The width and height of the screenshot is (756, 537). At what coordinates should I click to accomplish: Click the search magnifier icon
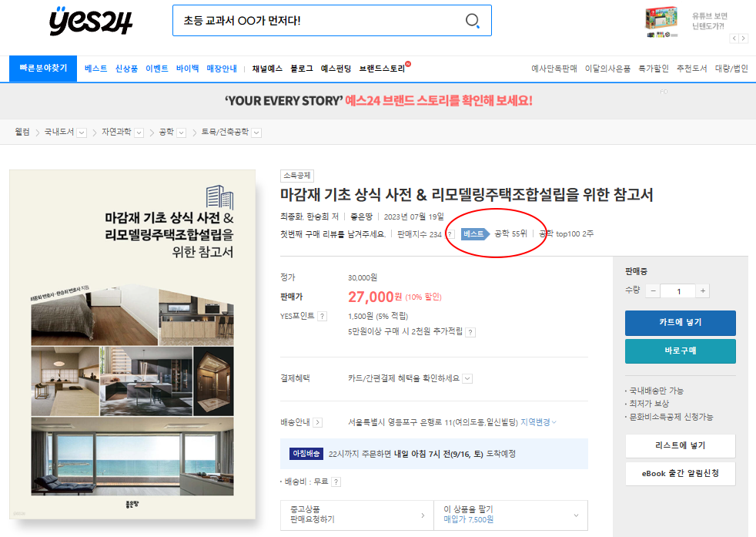[472, 21]
